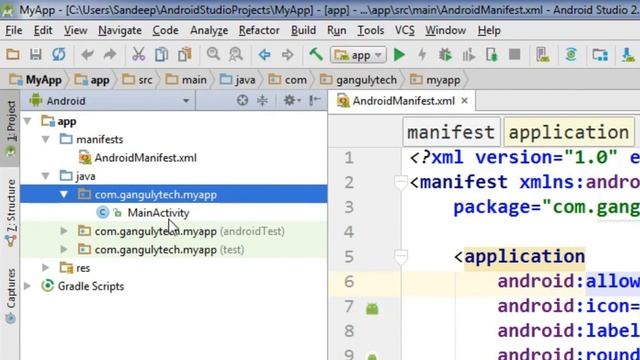Hide project panel with side arrow icon
The width and height of the screenshot is (640, 360).
314,100
